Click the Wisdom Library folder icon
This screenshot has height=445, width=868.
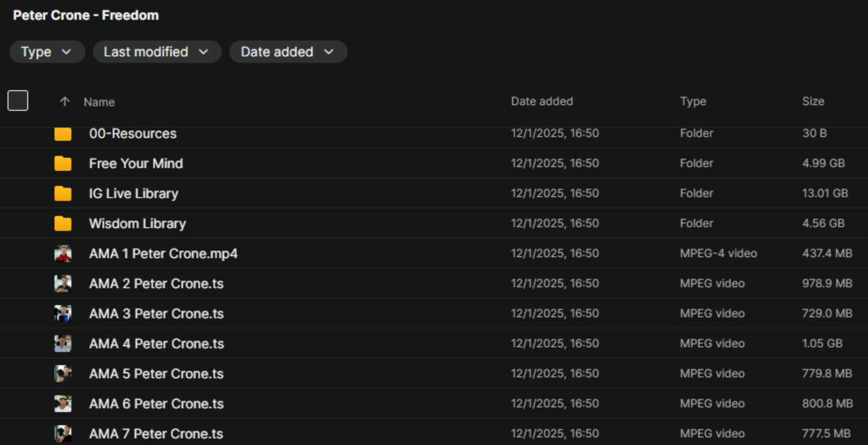tap(63, 223)
